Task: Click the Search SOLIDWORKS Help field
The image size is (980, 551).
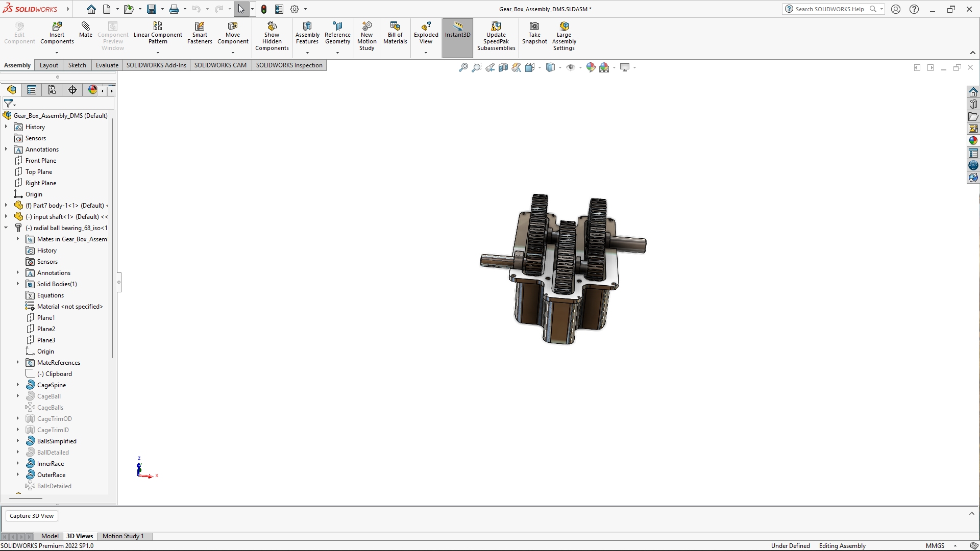Action: 829,9
